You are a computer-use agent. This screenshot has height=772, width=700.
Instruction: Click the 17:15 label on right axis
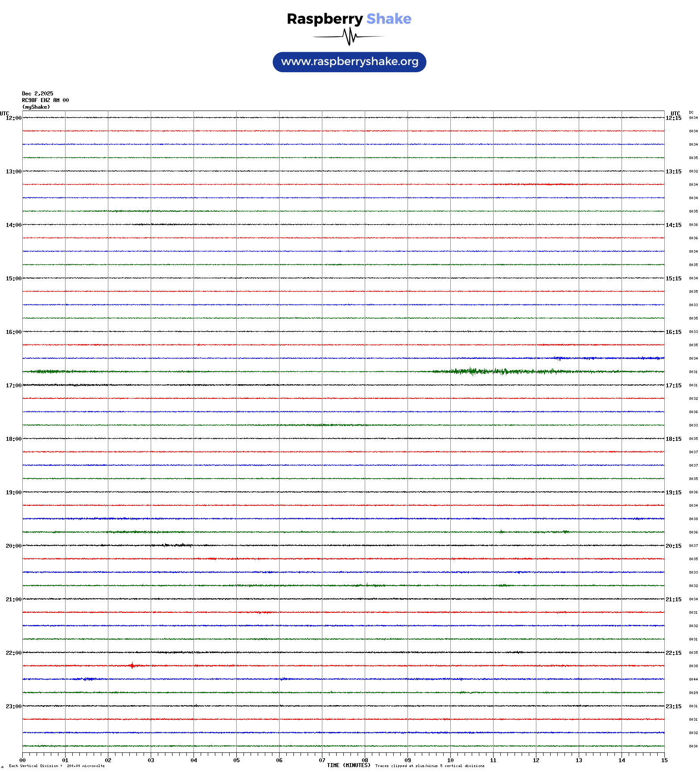coord(673,386)
